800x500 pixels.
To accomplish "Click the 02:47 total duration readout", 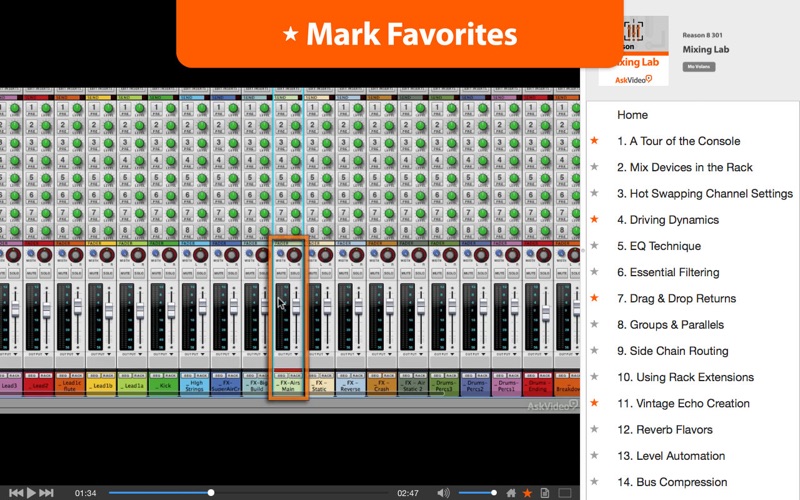I will pos(408,493).
